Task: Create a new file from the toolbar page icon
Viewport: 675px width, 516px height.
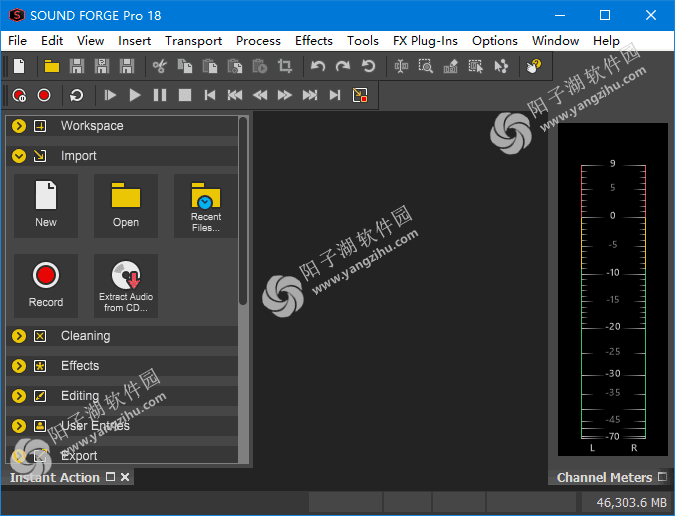Action: pos(19,66)
